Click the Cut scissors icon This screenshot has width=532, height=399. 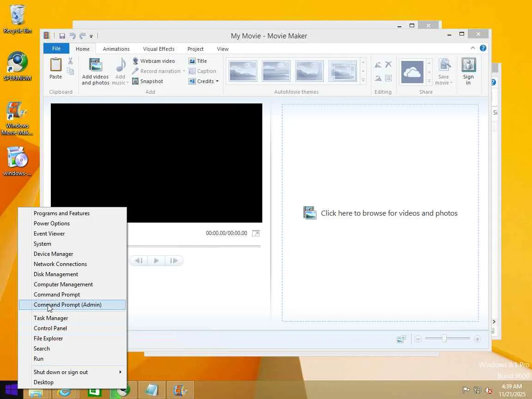tap(70, 61)
